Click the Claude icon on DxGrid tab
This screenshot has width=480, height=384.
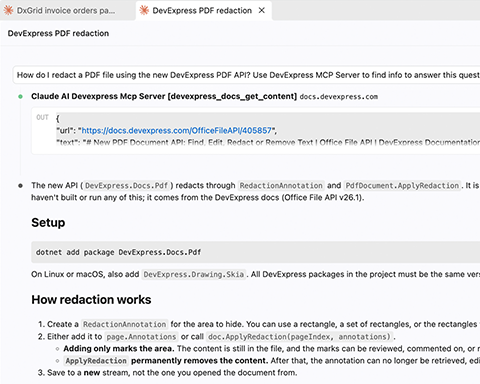point(8,10)
